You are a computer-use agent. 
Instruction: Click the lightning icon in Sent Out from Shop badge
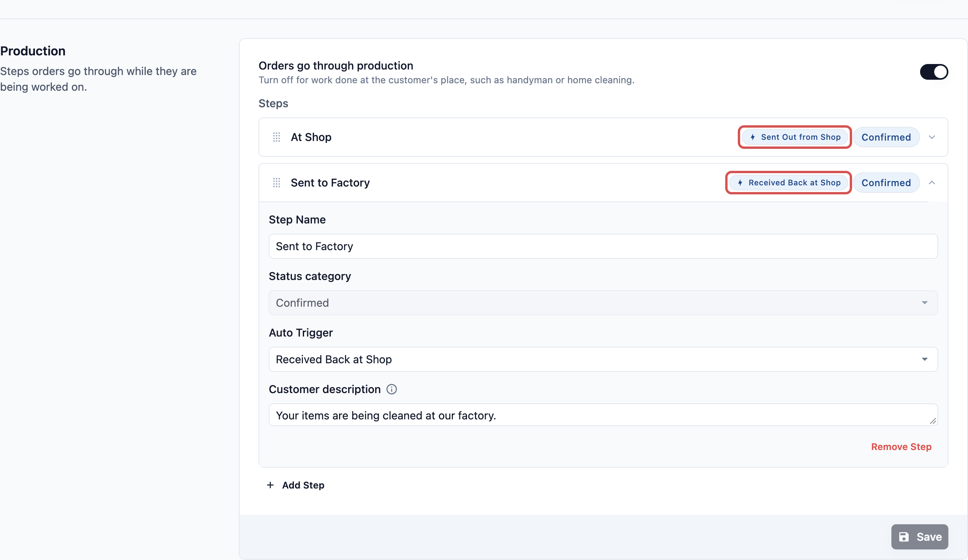[x=753, y=137]
